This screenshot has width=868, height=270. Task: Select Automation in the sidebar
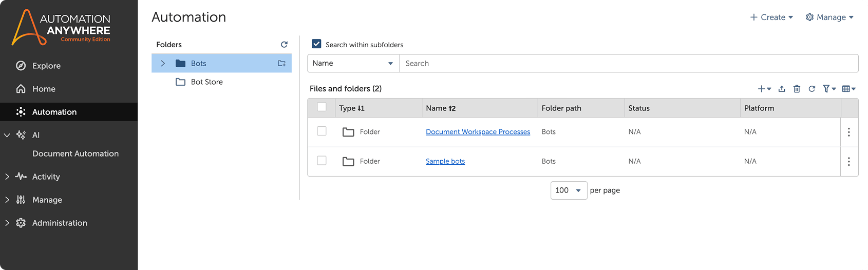pos(69,112)
